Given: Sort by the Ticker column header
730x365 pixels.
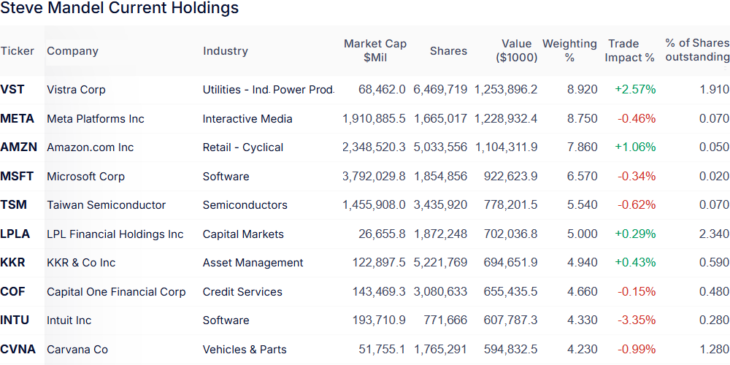Looking at the screenshot, I should point(17,51).
